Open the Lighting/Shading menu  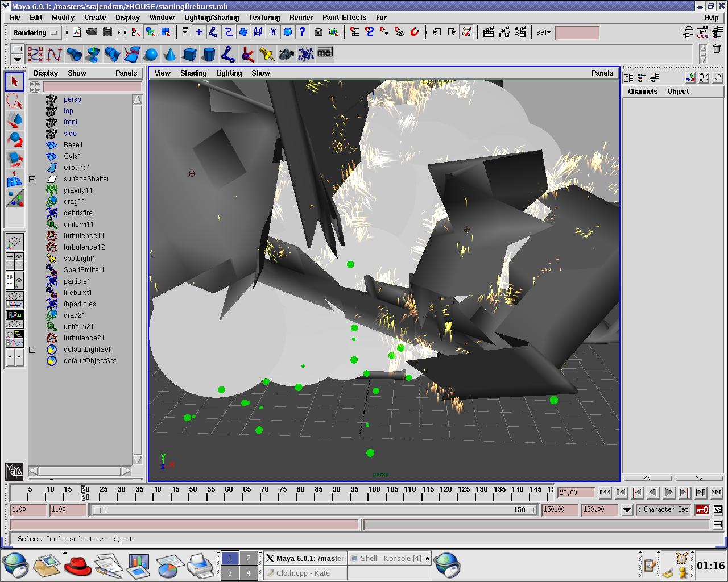click(211, 17)
